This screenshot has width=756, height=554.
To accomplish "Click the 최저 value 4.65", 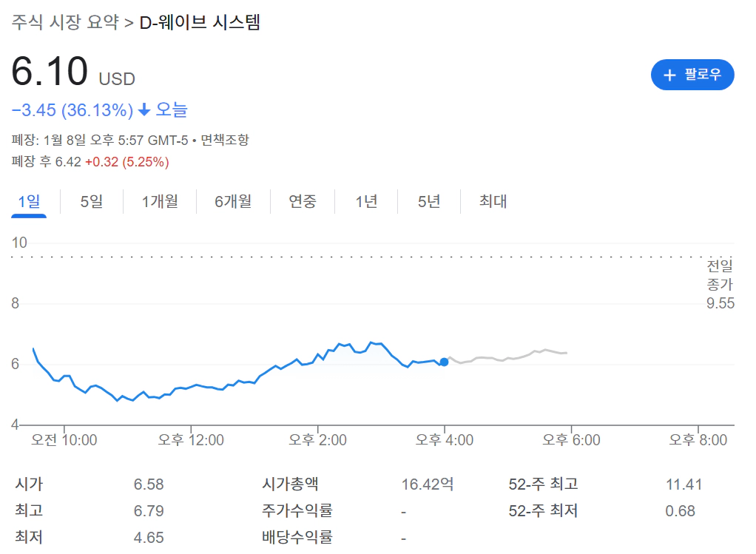I will (149, 537).
